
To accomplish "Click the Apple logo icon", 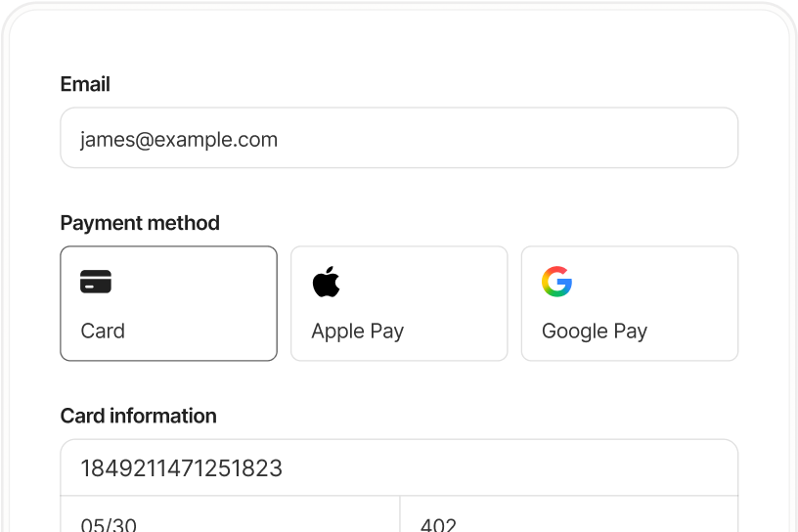I will tap(326, 282).
